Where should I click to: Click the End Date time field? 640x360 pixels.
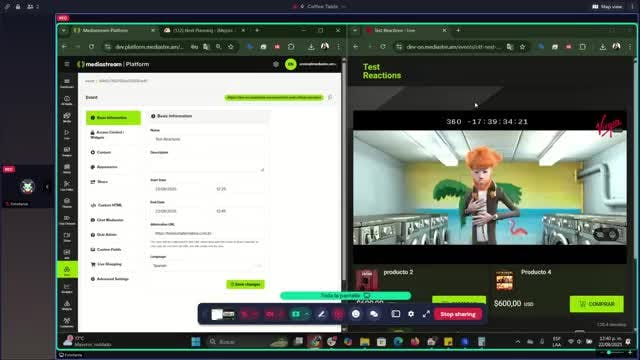click(x=239, y=211)
